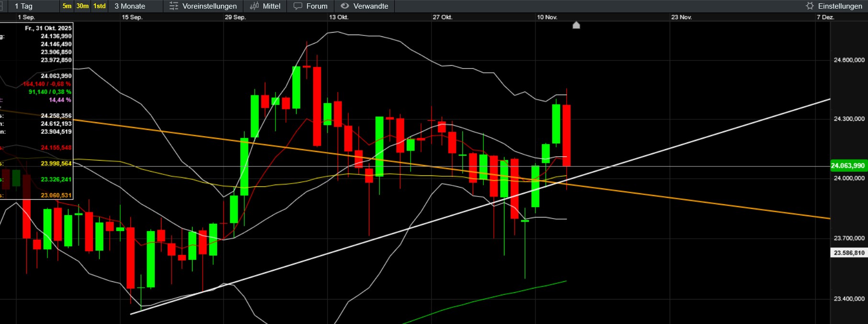
Task: Click the 27 Okt. date on time axis
Action: (442, 17)
